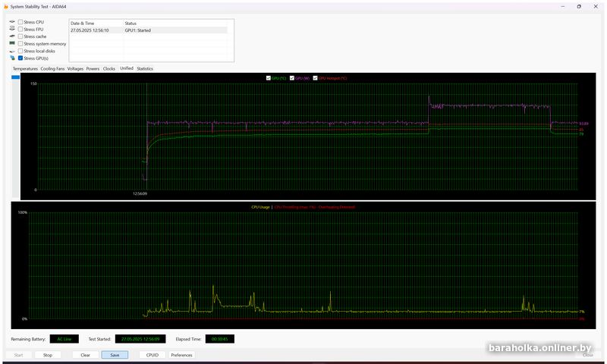
Task: Click the AC Line battery status field
Action: click(64, 339)
